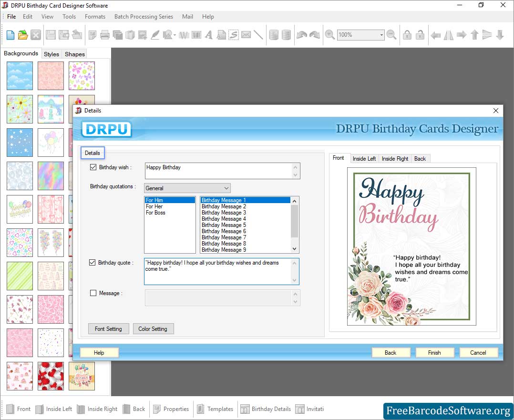Expand the shapes tool dropdown arrow
514x420 pixels.
point(175,35)
